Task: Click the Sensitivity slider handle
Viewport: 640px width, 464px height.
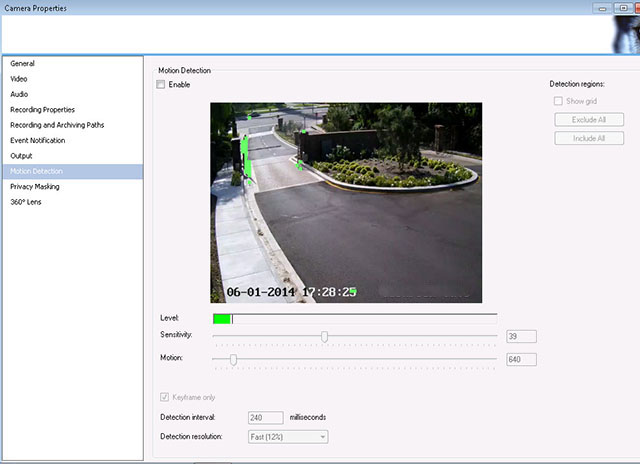Action: 324,336
